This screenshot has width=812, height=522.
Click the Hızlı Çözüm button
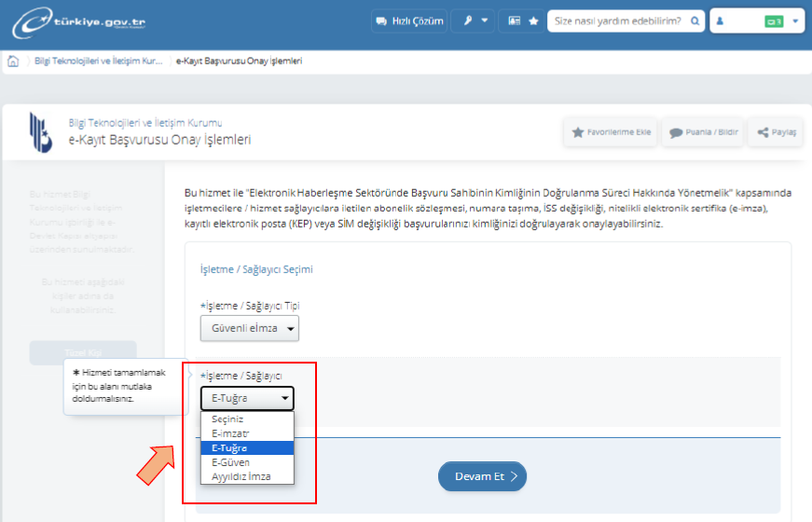pos(409,21)
